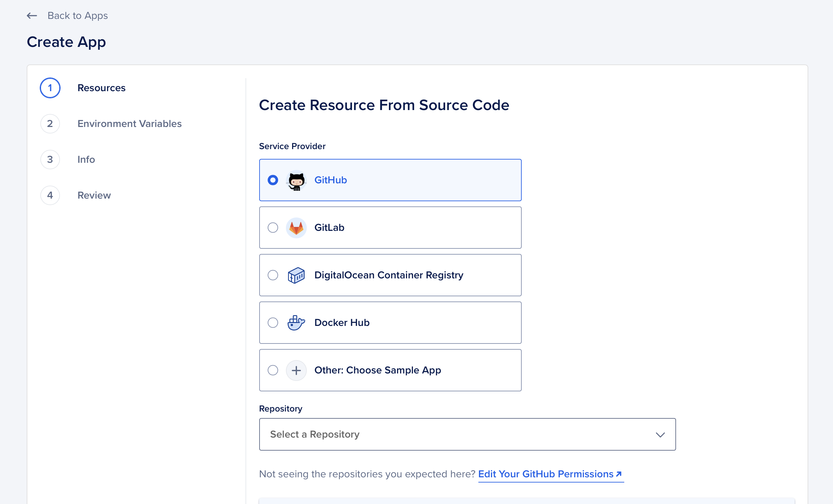The height and width of the screenshot is (504, 833).
Task: Click DigitalOcean Container Registry label text
Action: [389, 275]
